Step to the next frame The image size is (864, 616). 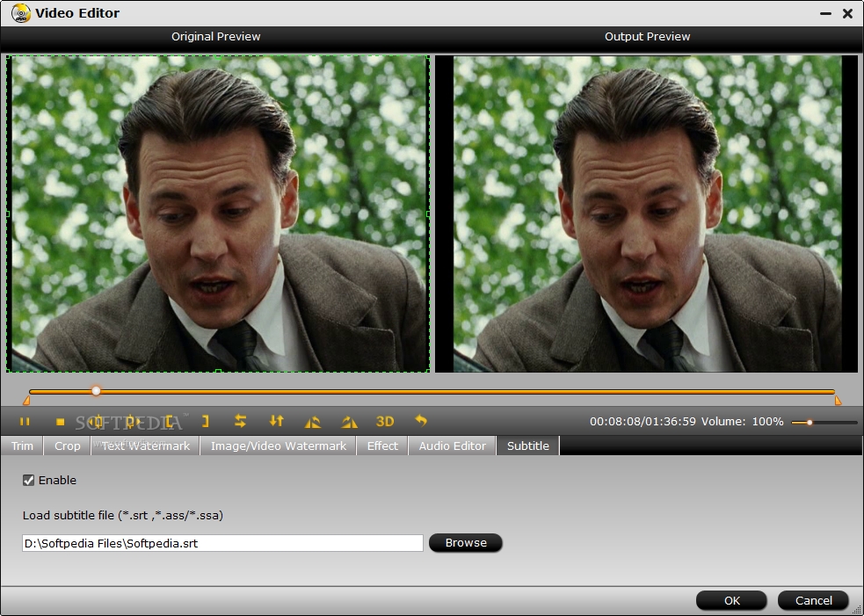click(133, 422)
